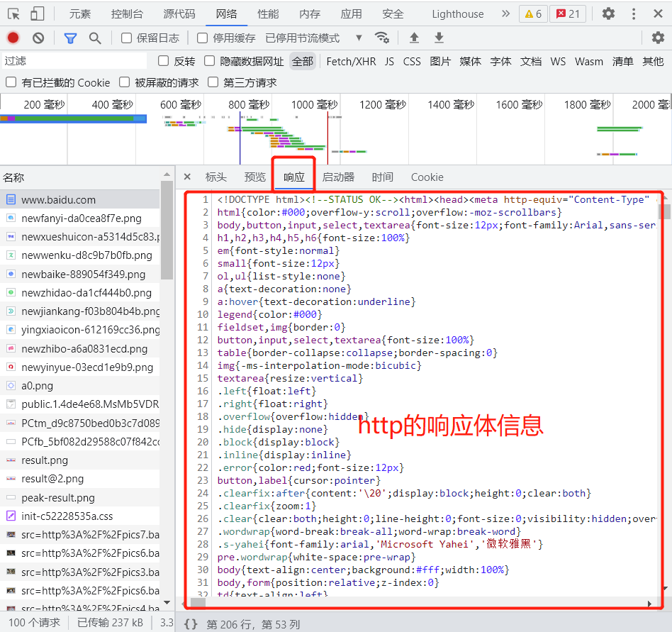Select the www.baidu.com document request
The width and height of the screenshot is (672, 632).
[80, 200]
